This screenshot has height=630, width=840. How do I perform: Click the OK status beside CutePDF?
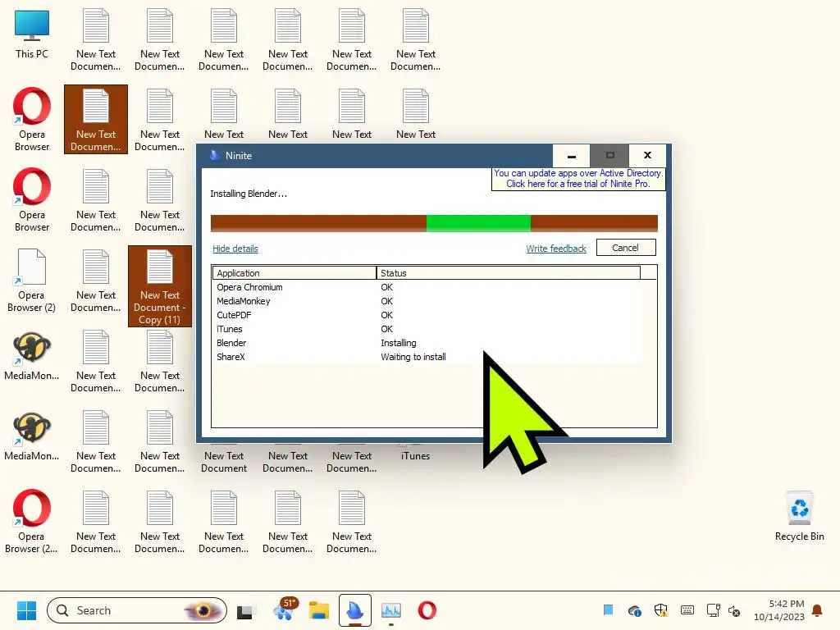click(387, 315)
